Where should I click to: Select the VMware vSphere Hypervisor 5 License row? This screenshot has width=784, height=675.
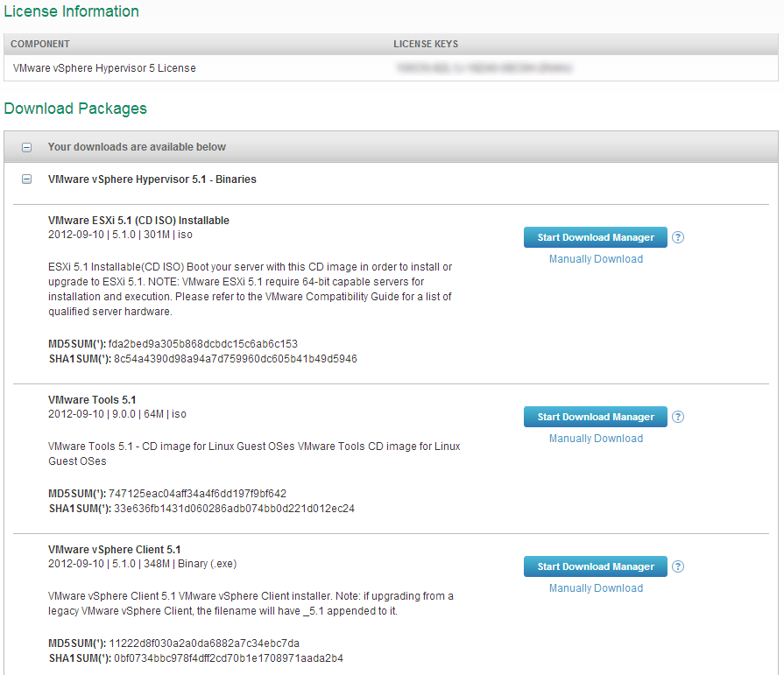coord(103,67)
